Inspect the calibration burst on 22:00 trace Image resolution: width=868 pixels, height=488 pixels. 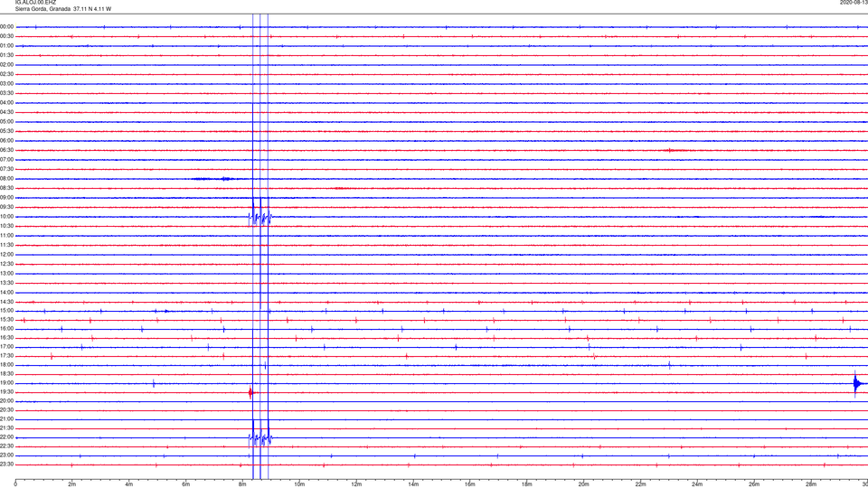[260, 439]
